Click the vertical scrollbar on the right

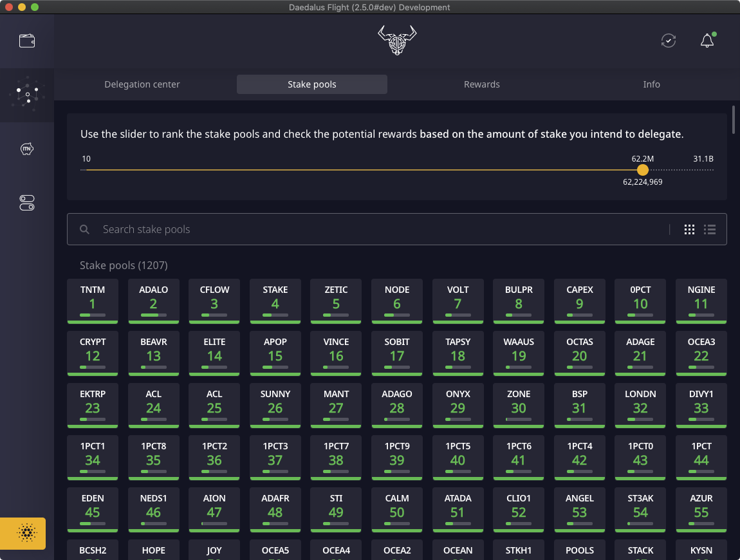tap(734, 120)
